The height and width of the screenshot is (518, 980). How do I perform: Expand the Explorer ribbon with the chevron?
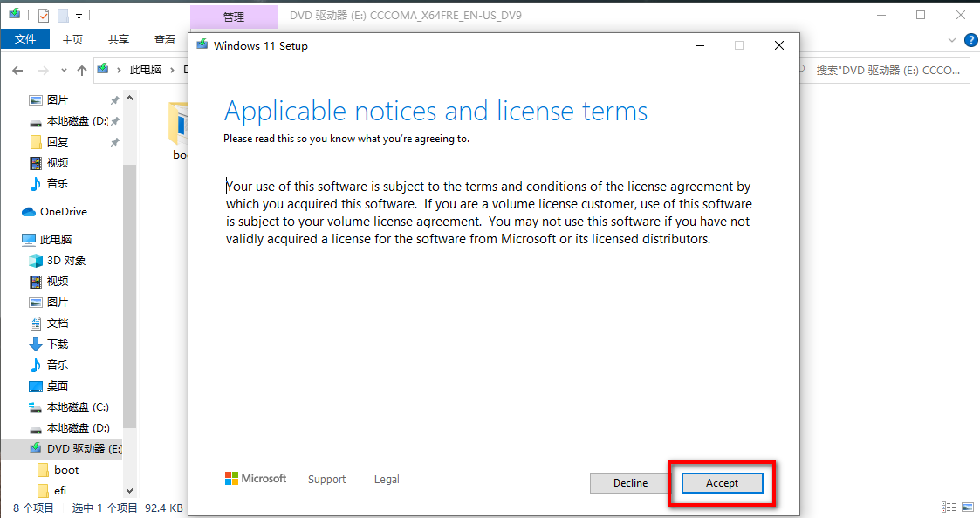[x=952, y=39]
